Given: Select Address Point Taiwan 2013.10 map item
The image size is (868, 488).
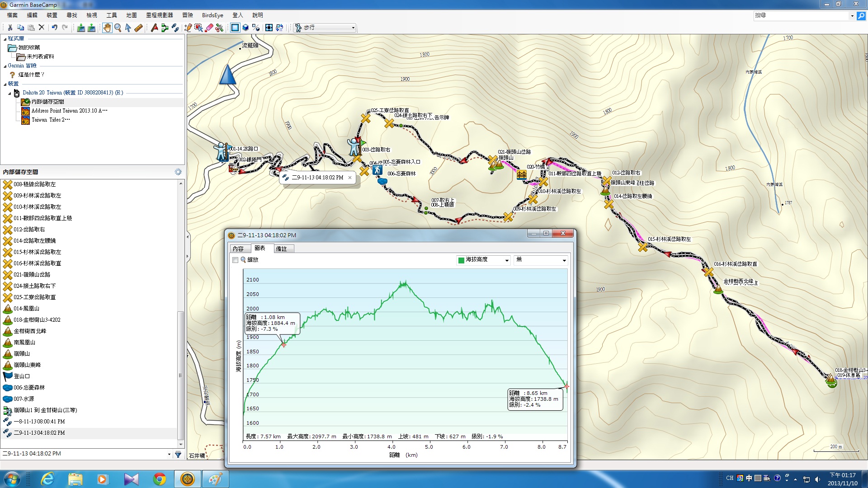Looking at the screenshot, I should [69, 111].
